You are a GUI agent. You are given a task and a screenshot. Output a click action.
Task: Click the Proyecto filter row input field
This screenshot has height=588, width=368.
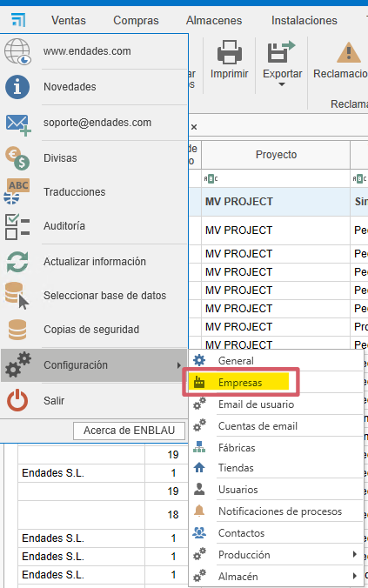(276, 178)
